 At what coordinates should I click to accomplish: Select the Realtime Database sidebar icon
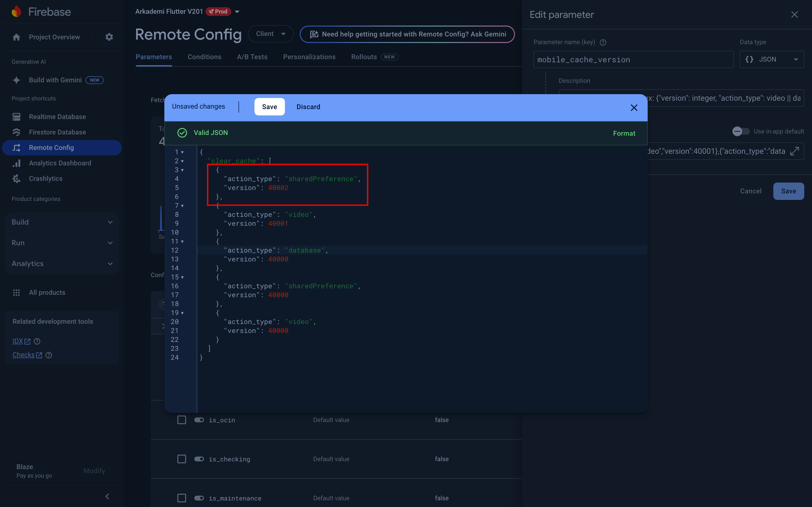pos(16,116)
